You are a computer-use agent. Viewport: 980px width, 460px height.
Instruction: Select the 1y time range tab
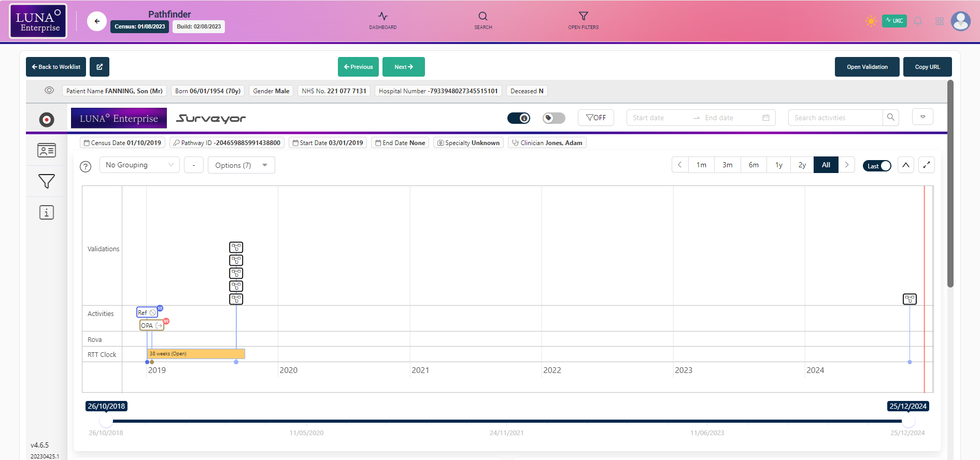pyautogui.click(x=778, y=165)
